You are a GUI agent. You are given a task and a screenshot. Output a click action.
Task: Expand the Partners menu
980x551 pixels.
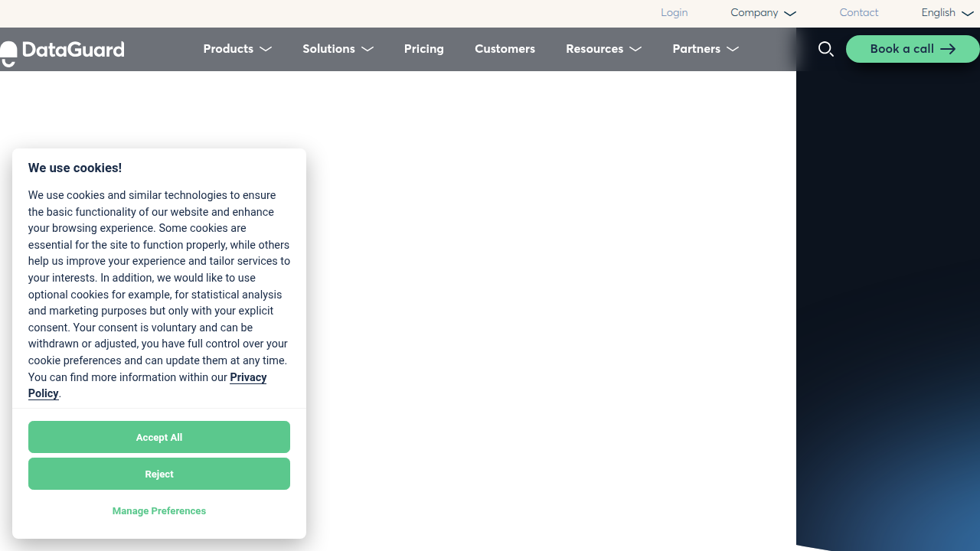[x=705, y=49]
